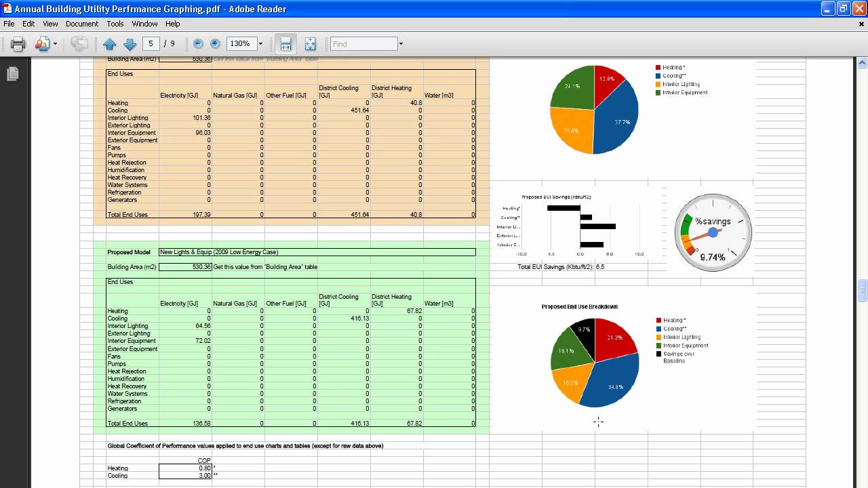Go to next page with down arrow
This screenshot has width=868, height=488.
(x=130, y=43)
